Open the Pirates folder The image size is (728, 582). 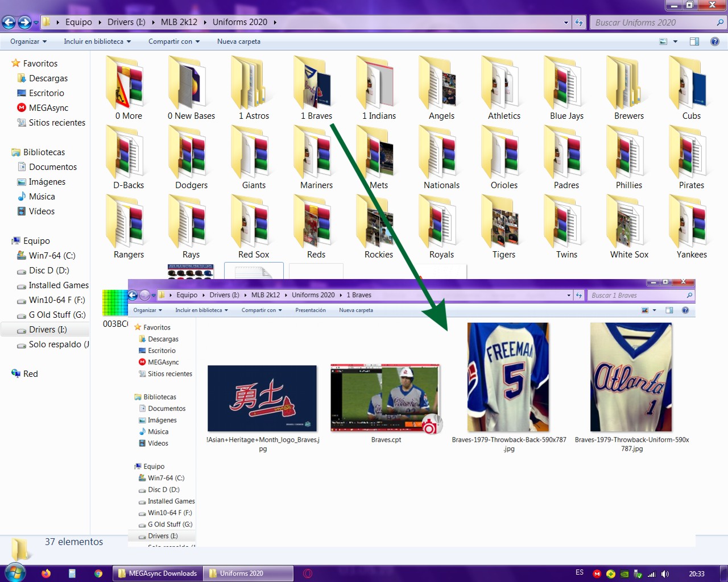[x=692, y=157]
